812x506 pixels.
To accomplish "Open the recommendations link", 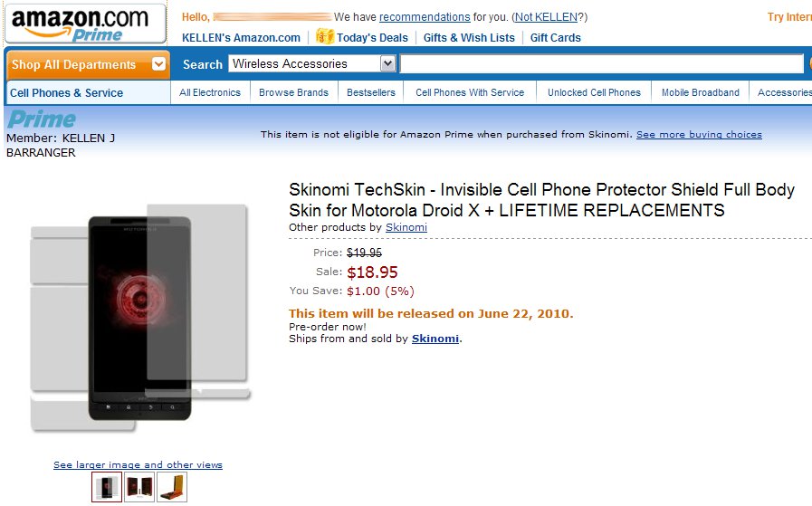I will (425, 16).
